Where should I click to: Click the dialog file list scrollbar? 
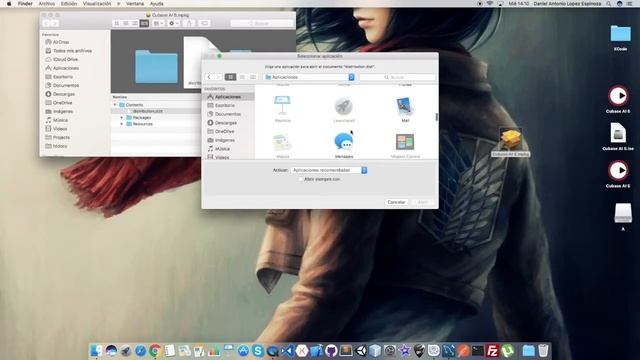coord(436,117)
